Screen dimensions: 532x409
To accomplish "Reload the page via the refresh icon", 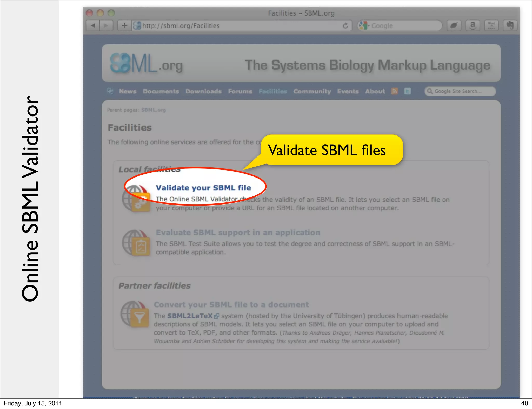I will [345, 26].
